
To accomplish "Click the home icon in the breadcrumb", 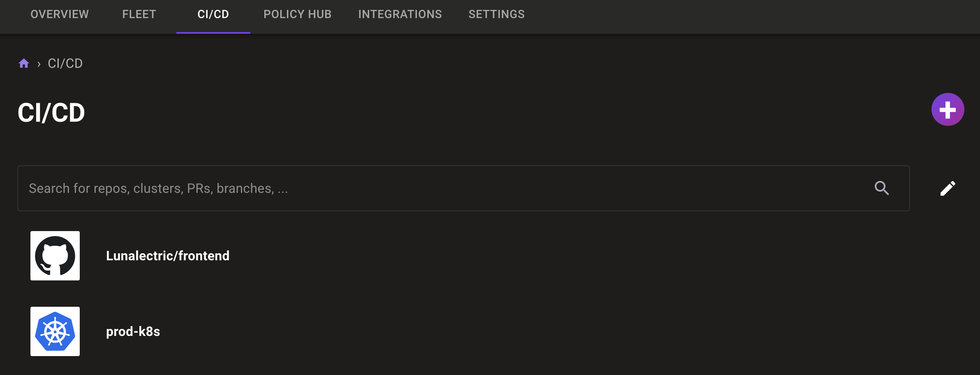I will pos(24,62).
